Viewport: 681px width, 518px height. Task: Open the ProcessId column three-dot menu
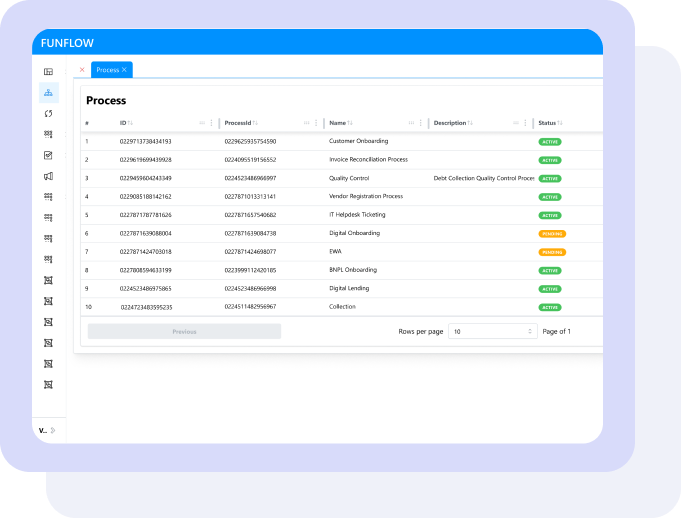coord(316,123)
